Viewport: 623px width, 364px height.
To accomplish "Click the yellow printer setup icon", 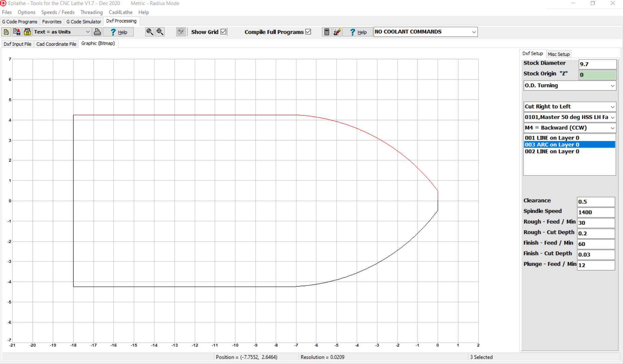I will tap(27, 32).
